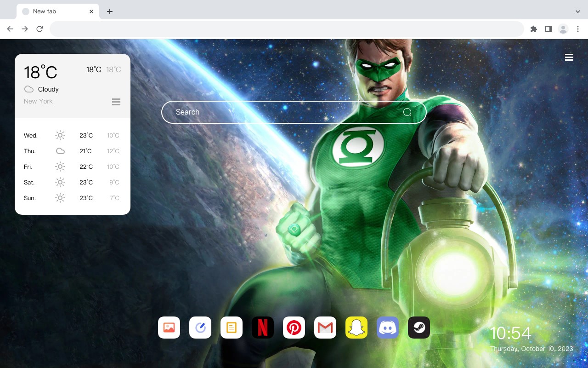The width and height of the screenshot is (588, 368).
Task: Select the Fri. forecast row
Action: click(73, 167)
